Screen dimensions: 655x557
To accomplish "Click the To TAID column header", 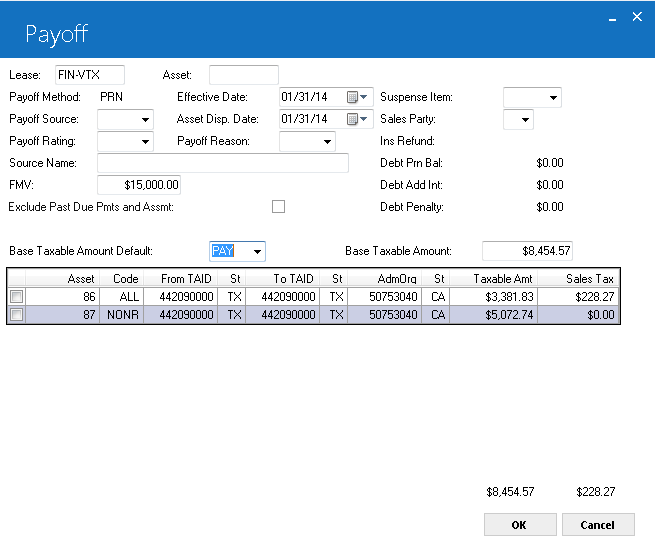I will click(x=283, y=279).
